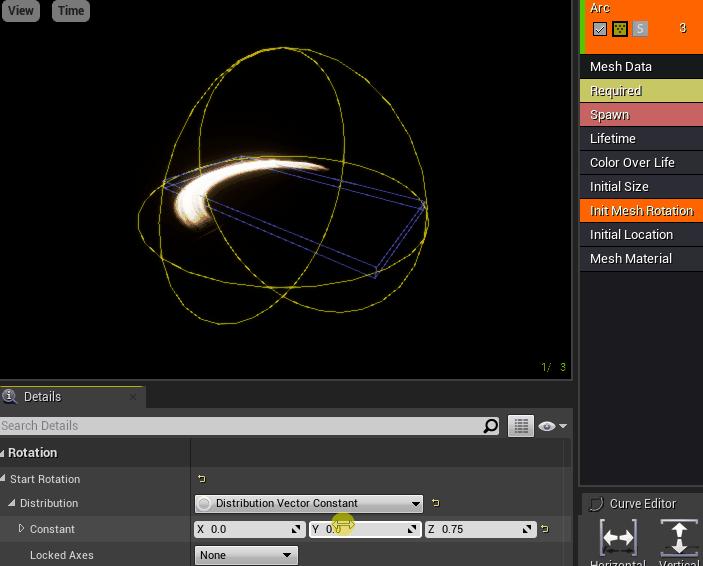This screenshot has height=566, width=703.
Task: Open the Locked Axes None dropdown
Action: point(245,555)
